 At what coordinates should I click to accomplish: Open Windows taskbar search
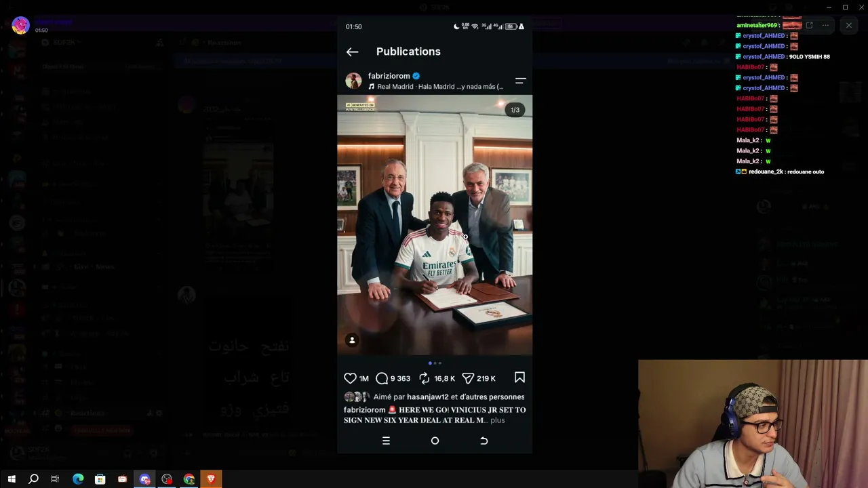click(x=33, y=479)
